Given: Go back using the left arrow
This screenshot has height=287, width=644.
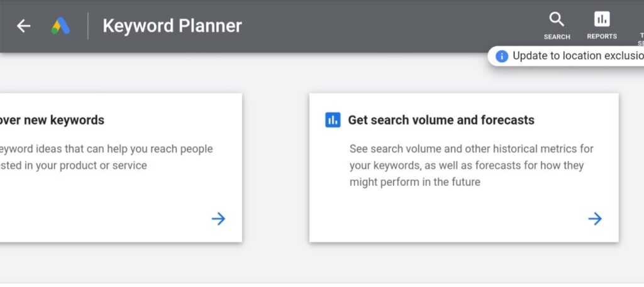Looking at the screenshot, I should point(23,26).
